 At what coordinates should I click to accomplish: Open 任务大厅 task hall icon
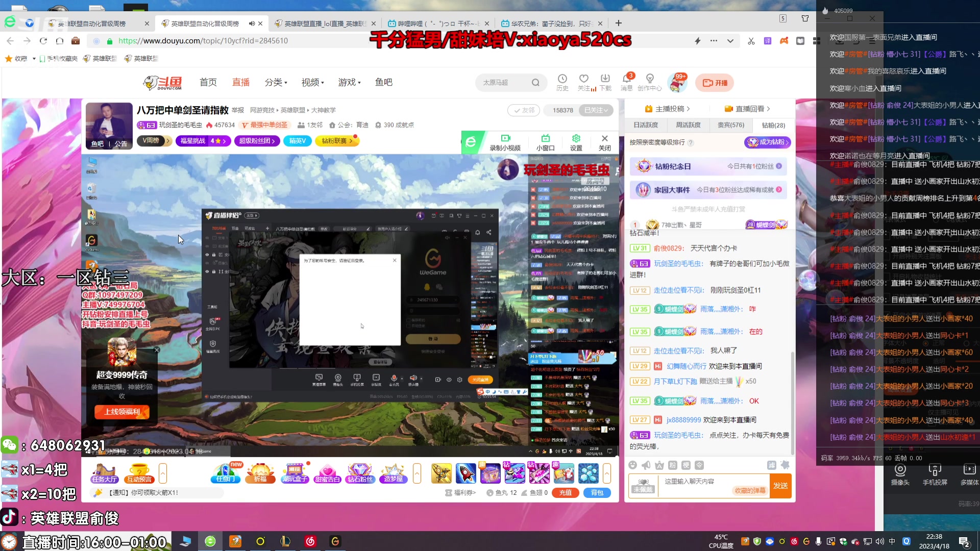pyautogui.click(x=105, y=473)
